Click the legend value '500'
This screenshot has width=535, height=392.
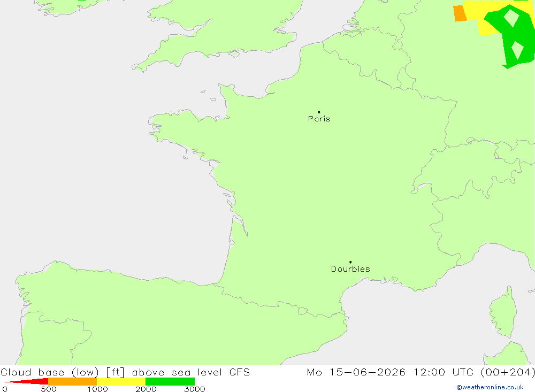point(49,389)
